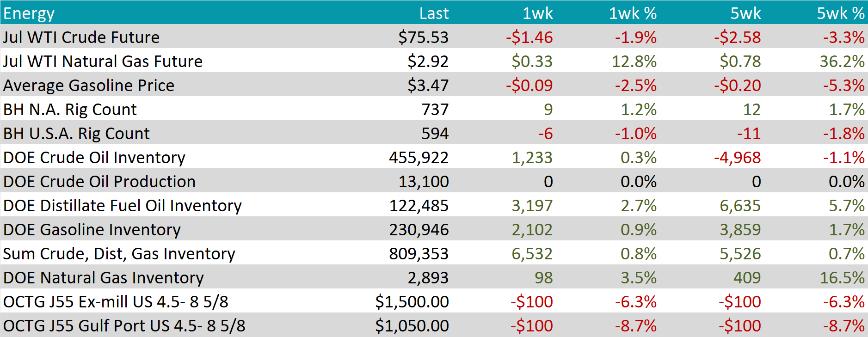The height and width of the screenshot is (337, 868).
Task: Click the DOE Crude Oil Inventory label
Action: [94, 158]
